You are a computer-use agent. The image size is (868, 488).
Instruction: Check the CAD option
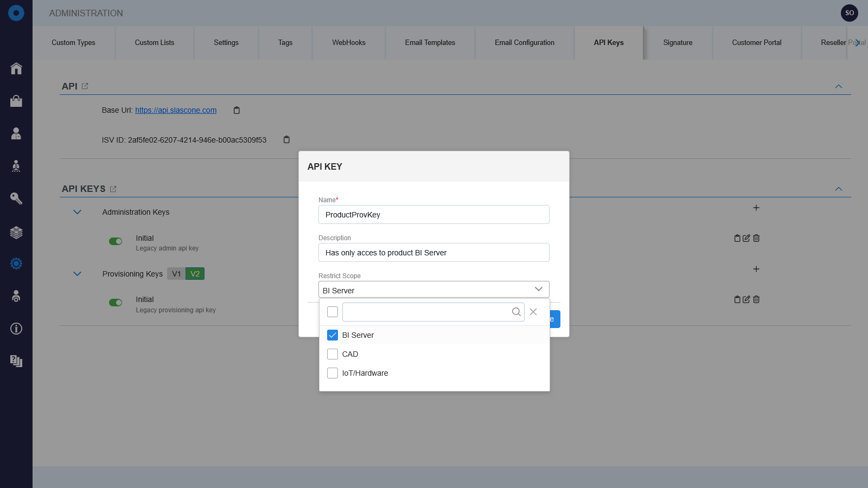[333, 354]
